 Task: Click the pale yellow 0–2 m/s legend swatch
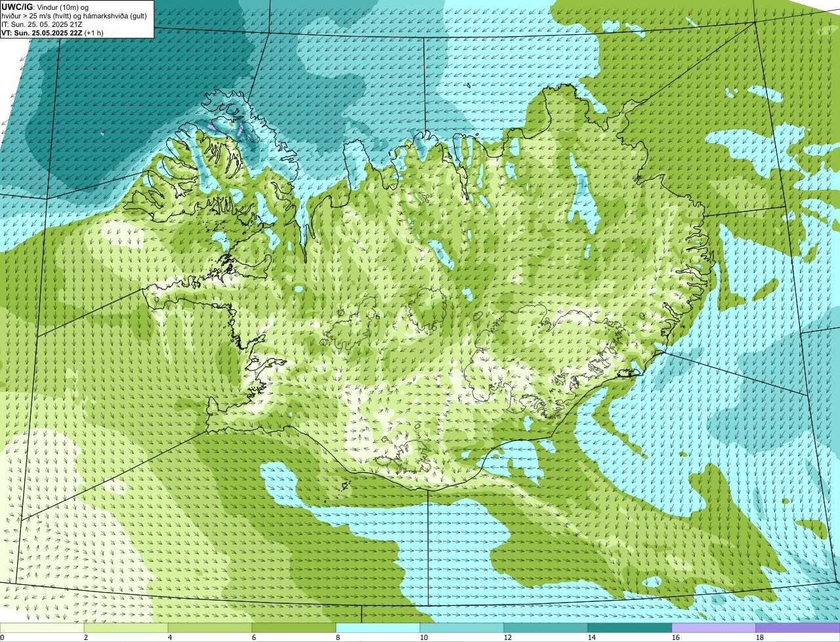42,628
